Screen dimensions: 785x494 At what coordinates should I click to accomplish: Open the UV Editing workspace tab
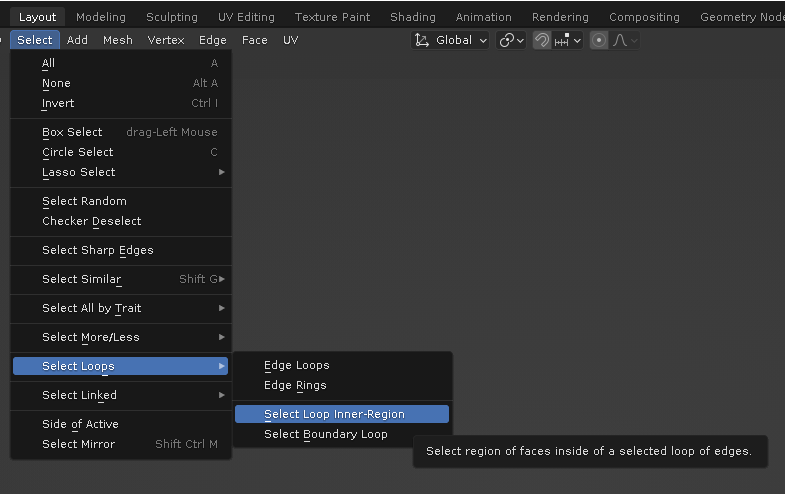point(246,17)
